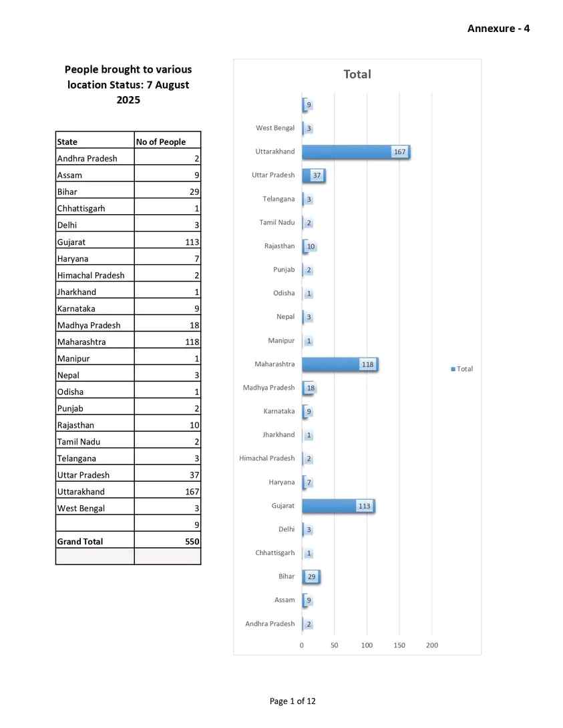Click the "Annexure - 4" heading
The height and width of the screenshot is (728, 563).
coord(498,28)
